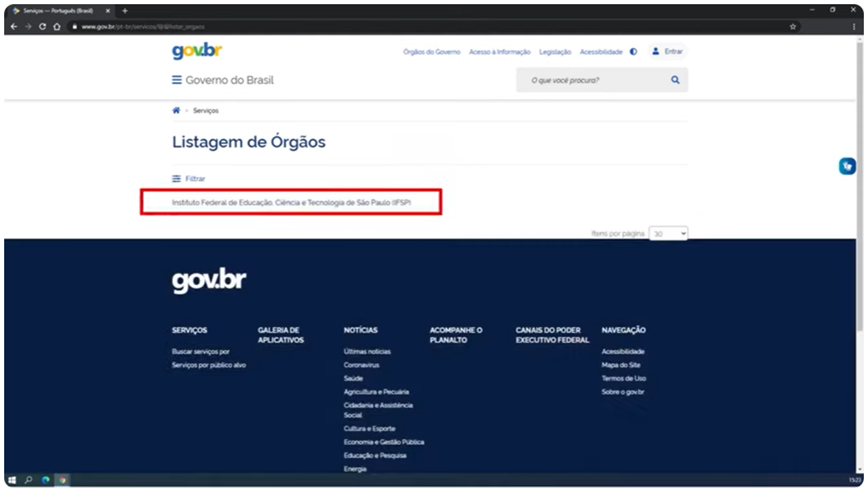Expand the Filtrar options
This screenshot has width=868, height=492.
click(189, 178)
